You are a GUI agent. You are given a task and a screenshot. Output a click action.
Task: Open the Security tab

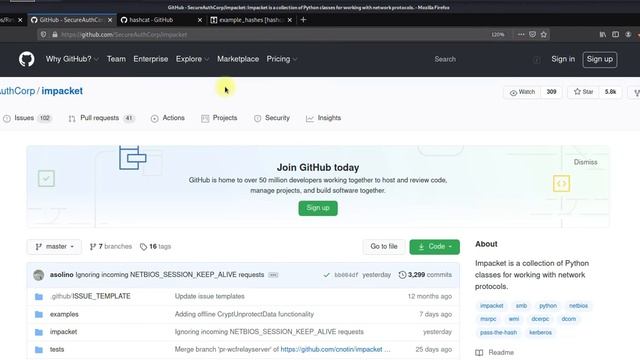pyautogui.click(x=272, y=118)
